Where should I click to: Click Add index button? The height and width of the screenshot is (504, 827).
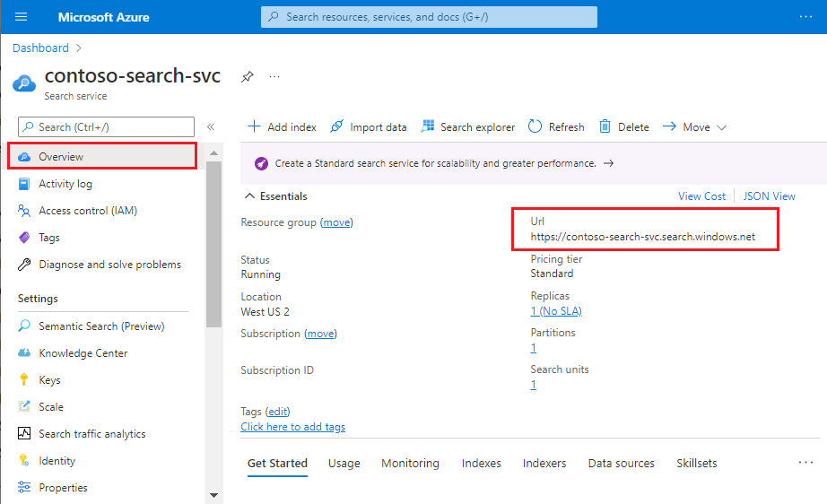pyautogui.click(x=283, y=126)
